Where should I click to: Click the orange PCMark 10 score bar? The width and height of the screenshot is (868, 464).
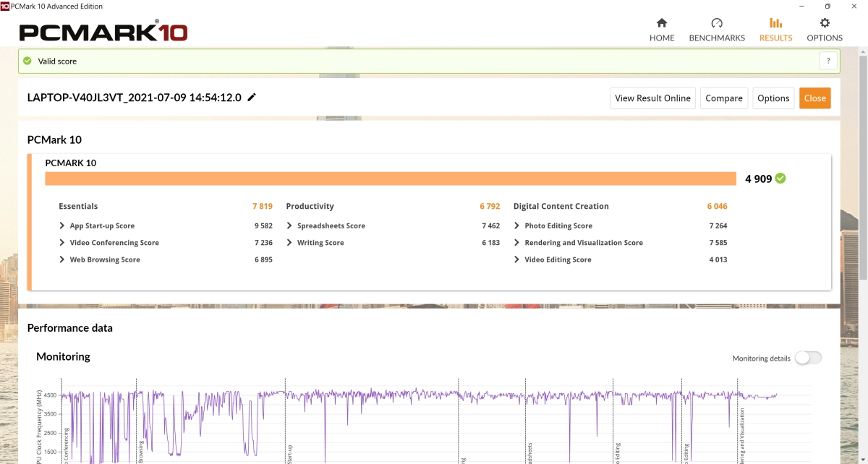pyautogui.click(x=391, y=179)
